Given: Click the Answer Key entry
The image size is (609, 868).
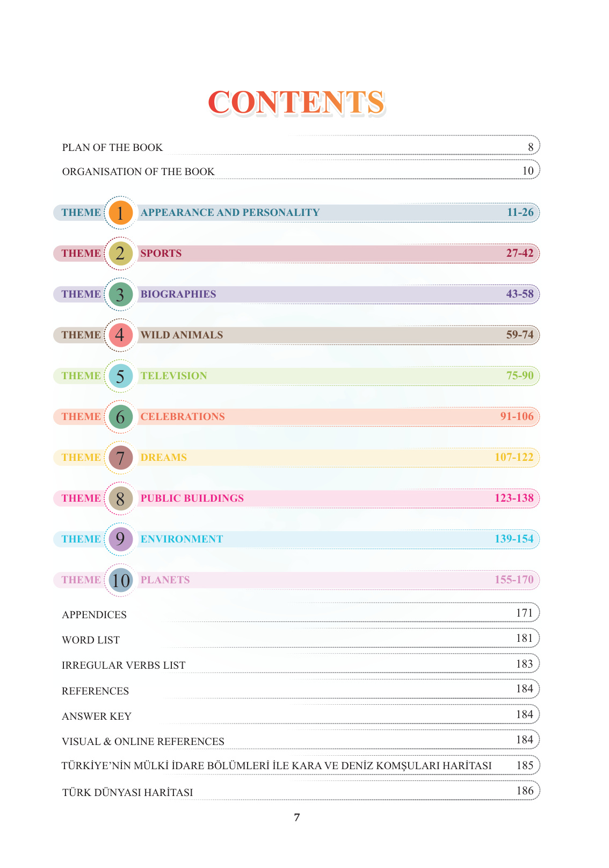Looking at the screenshot, I should click(97, 717).
